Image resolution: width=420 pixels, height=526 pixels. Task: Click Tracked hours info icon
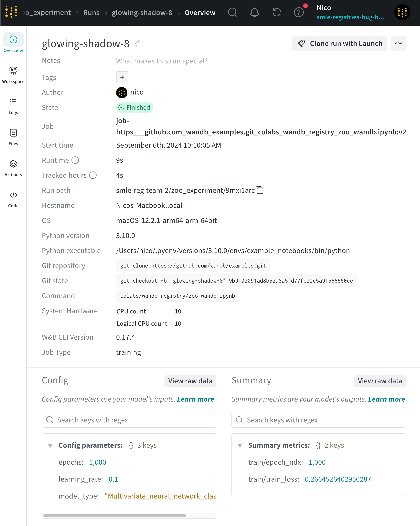pos(93,175)
